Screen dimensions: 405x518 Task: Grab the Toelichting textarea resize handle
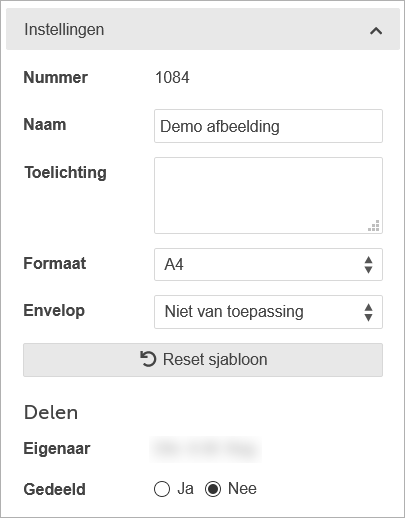coord(374,226)
